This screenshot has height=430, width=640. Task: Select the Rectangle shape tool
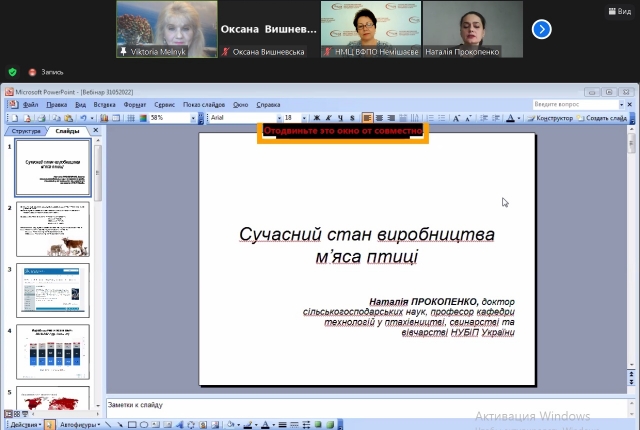click(x=132, y=425)
